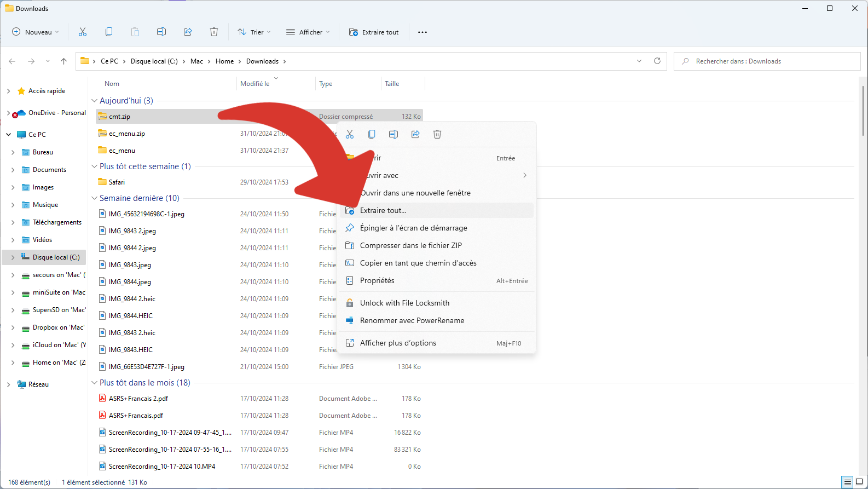The width and height of the screenshot is (868, 489).
Task: Open the Trier sort dropdown
Action: tap(254, 32)
